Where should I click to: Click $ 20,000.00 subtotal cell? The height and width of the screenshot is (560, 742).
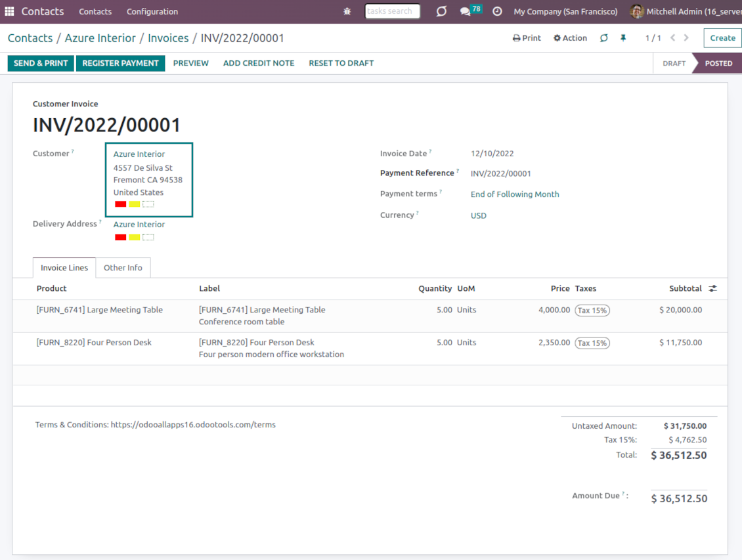[x=680, y=310]
